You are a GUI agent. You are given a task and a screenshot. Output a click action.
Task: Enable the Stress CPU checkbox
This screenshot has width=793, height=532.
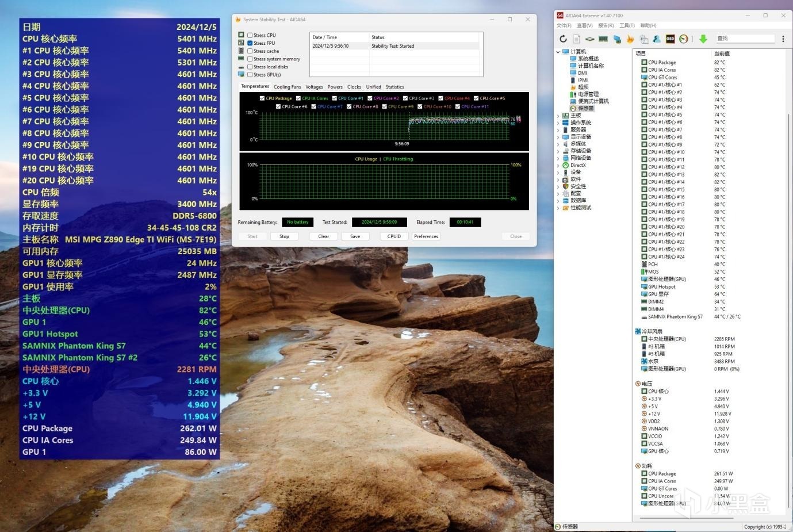tap(250, 35)
